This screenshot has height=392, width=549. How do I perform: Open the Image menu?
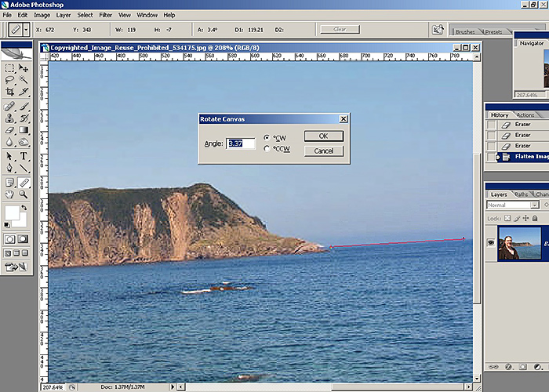click(42, 15)
